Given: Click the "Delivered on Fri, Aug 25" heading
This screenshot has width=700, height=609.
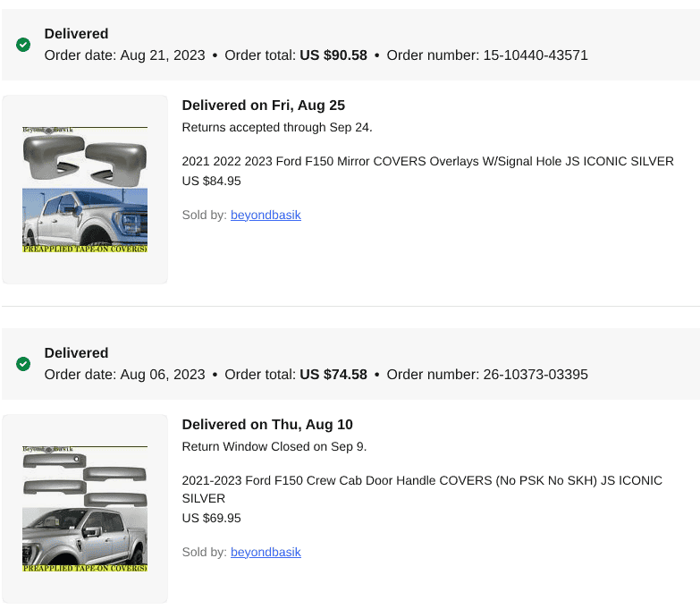Looking at the screenshot, I should click(x=263, y=106).
